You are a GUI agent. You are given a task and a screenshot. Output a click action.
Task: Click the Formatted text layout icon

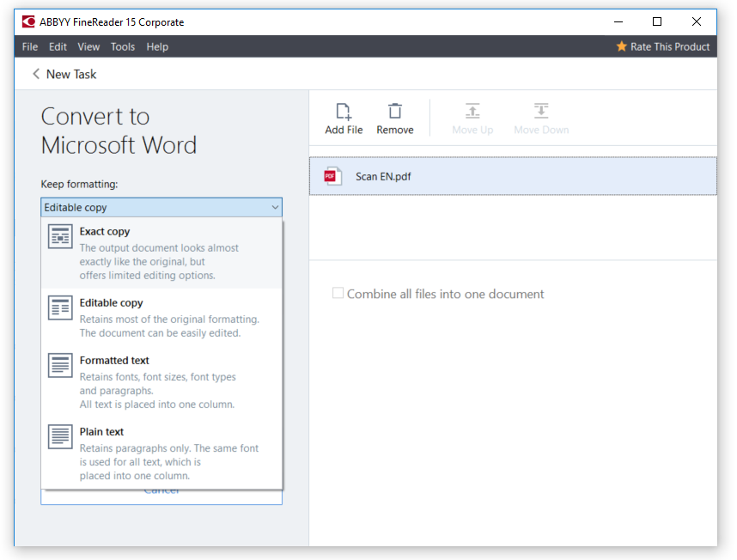point(60,365)
